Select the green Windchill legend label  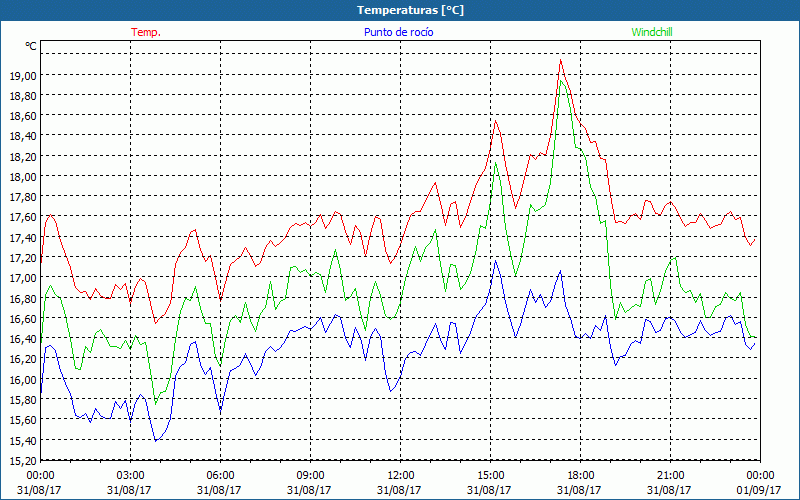click(652, 32)
